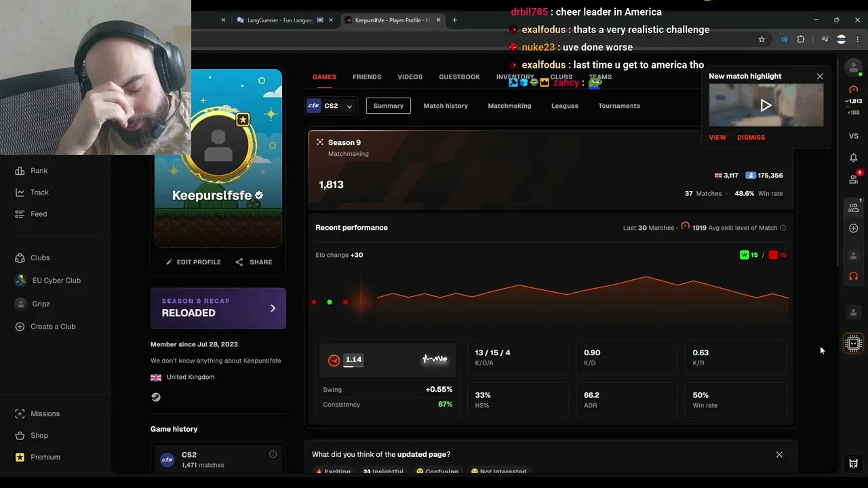Click VIEW on match highlight

(x=717, y=138)
